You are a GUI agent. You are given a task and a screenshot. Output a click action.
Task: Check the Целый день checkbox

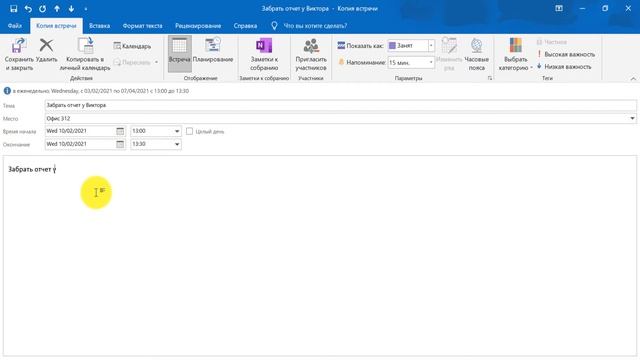pyautogui.click(x=189, y=131)
